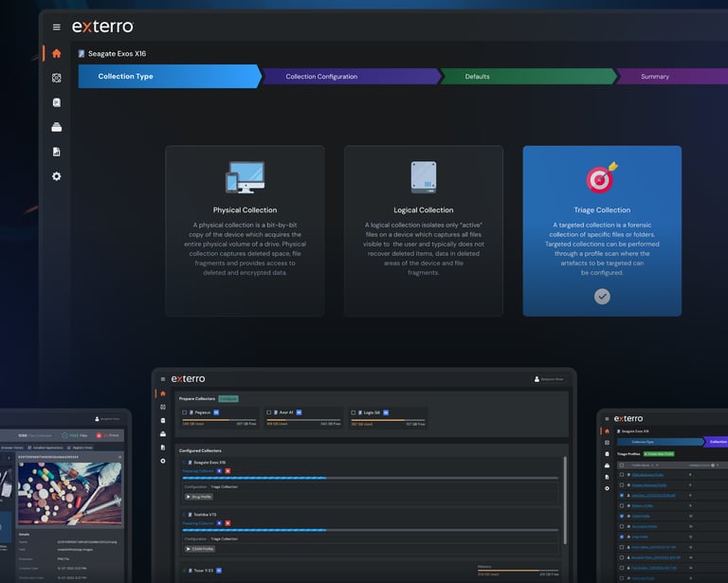The image size is (728, 583).
Task: Choose the Triage Collection card
Action: 602,231
